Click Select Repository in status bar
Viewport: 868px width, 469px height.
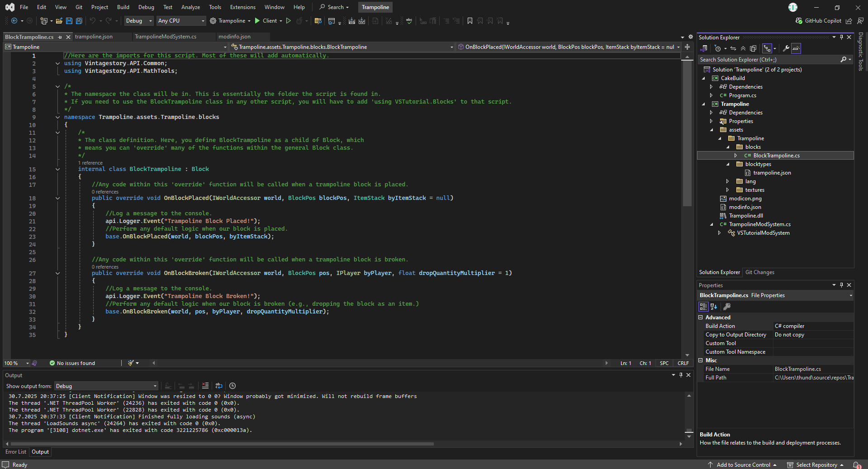coord(816,465)
